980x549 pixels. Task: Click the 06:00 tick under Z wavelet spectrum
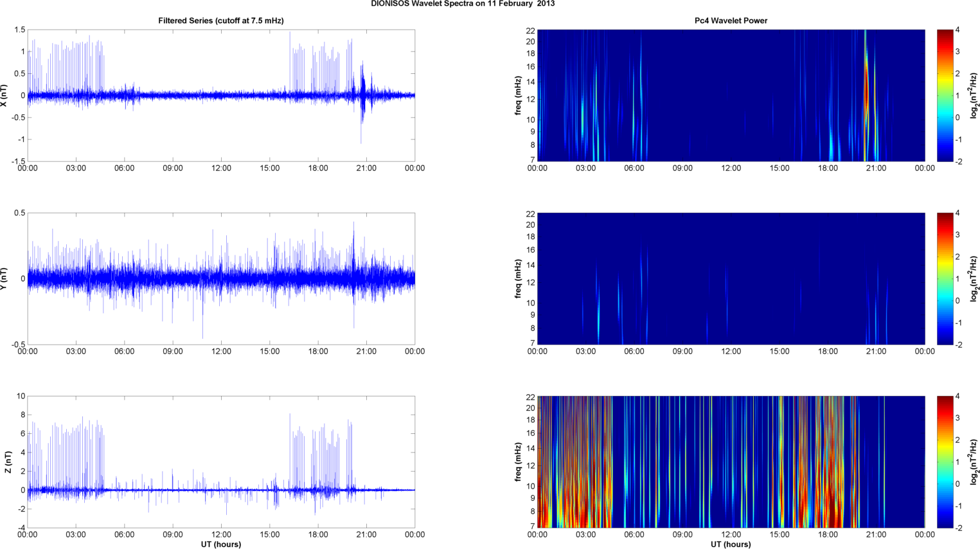[634, 535]
